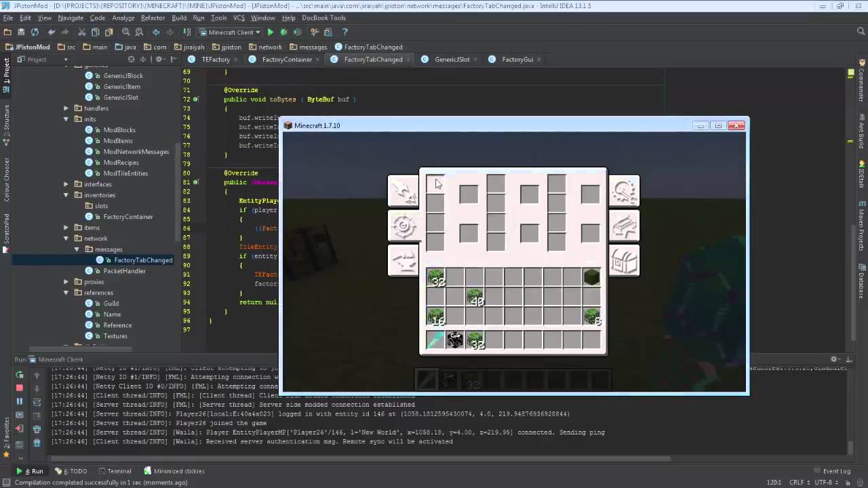Expand the handlers folder in project tree
The width and height of the screenshot is (868, 488).
click(x=66, y=108)
